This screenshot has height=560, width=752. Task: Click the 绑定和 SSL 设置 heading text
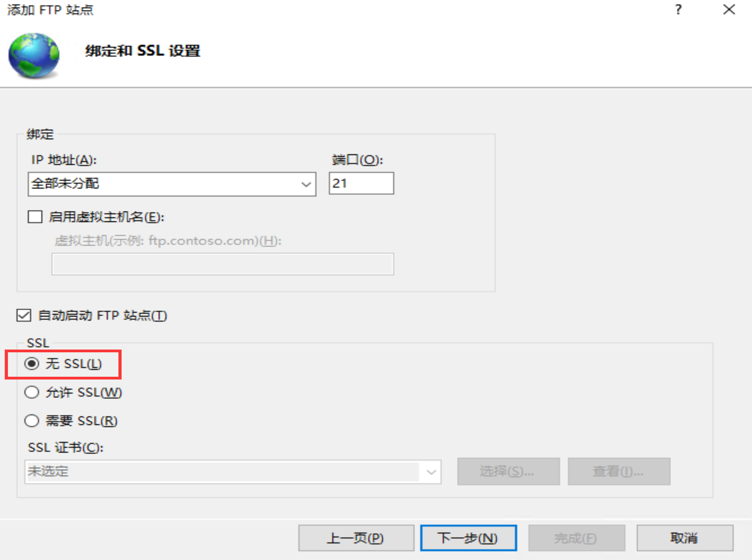[143, 51]
